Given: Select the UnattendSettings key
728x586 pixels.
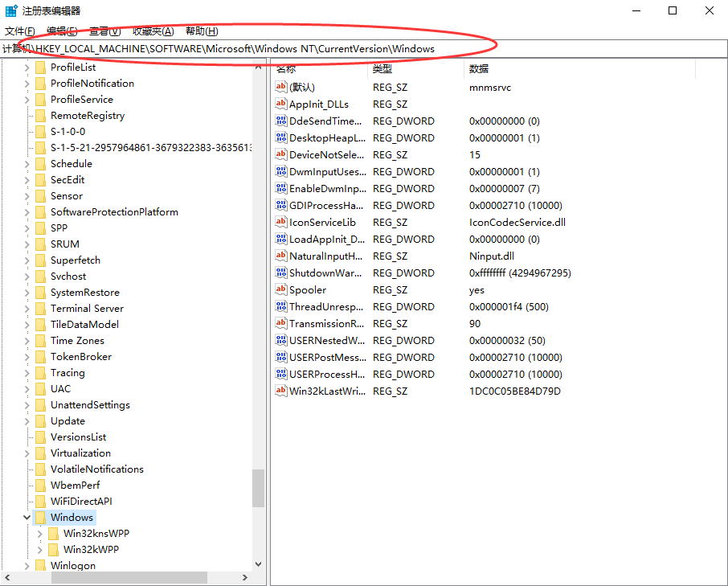Looking at the screenshot, I should 90,405.
